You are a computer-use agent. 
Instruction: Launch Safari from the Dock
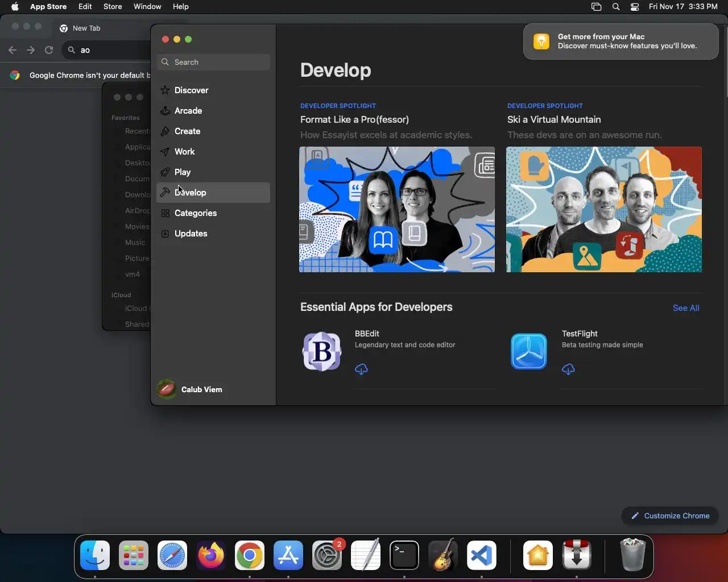pyautogui.click(x=172, y=555)
